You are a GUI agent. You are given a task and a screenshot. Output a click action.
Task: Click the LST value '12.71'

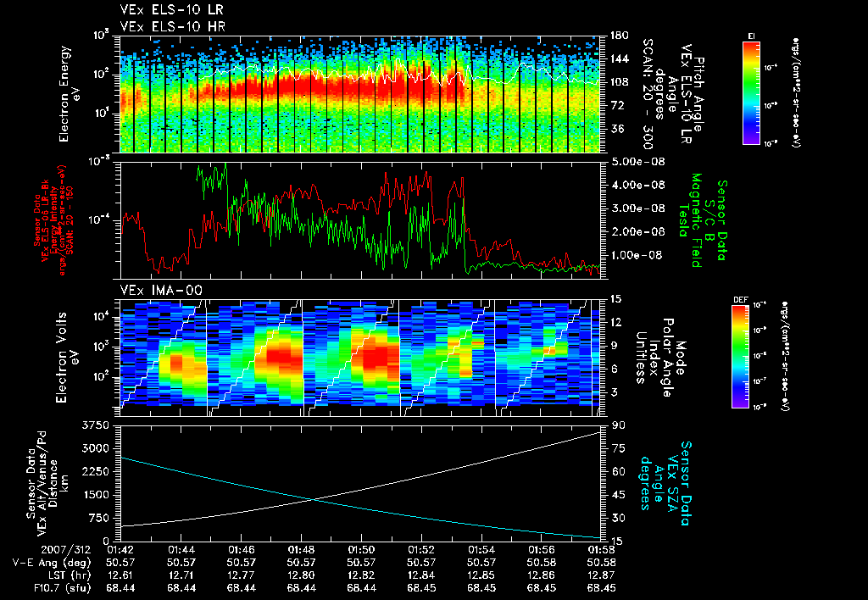(x=181, y=575)
